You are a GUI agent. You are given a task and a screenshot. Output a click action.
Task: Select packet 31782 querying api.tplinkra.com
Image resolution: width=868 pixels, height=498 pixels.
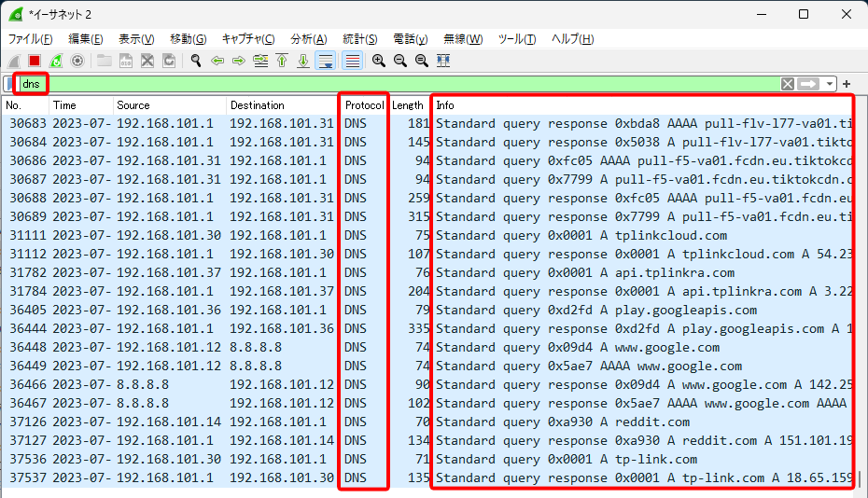[429, 273]
